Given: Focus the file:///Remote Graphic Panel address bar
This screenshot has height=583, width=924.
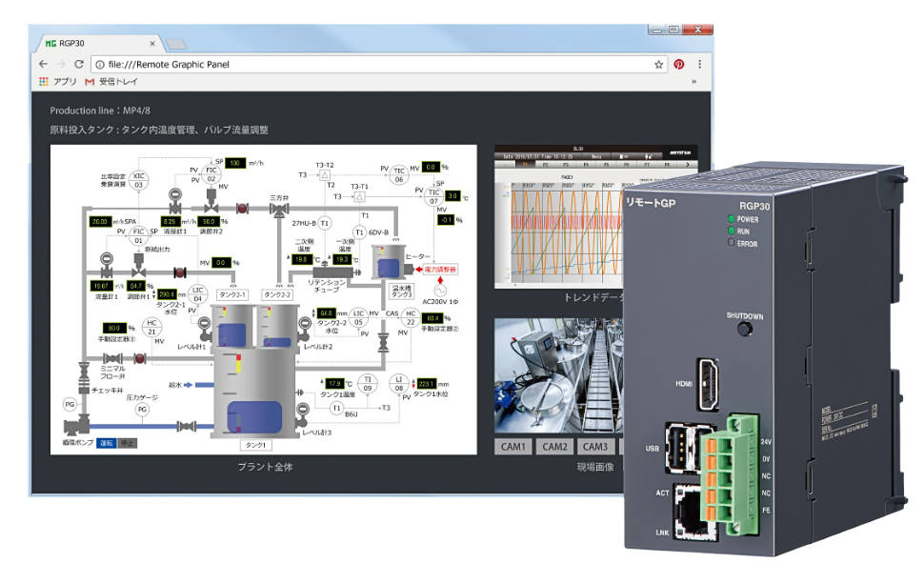Looking at the screenshot, I should [380, 64].
